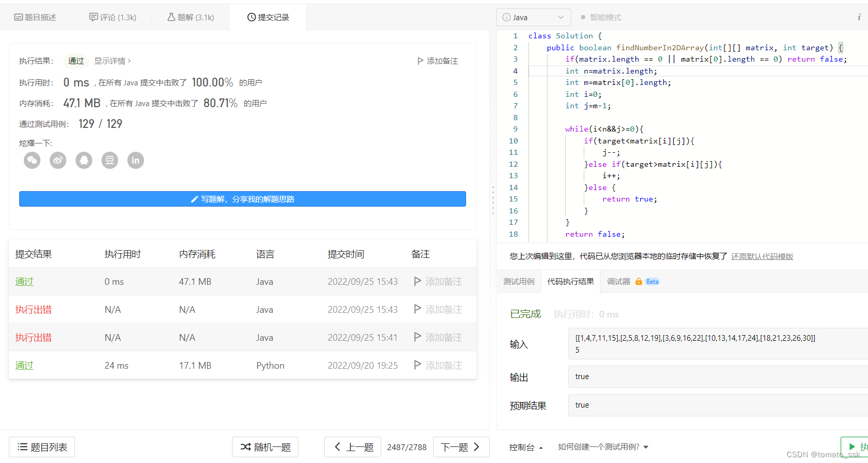Click the 2487/2788 problem counter
This screenshot has width=868, height=463.
pos(407,447)
